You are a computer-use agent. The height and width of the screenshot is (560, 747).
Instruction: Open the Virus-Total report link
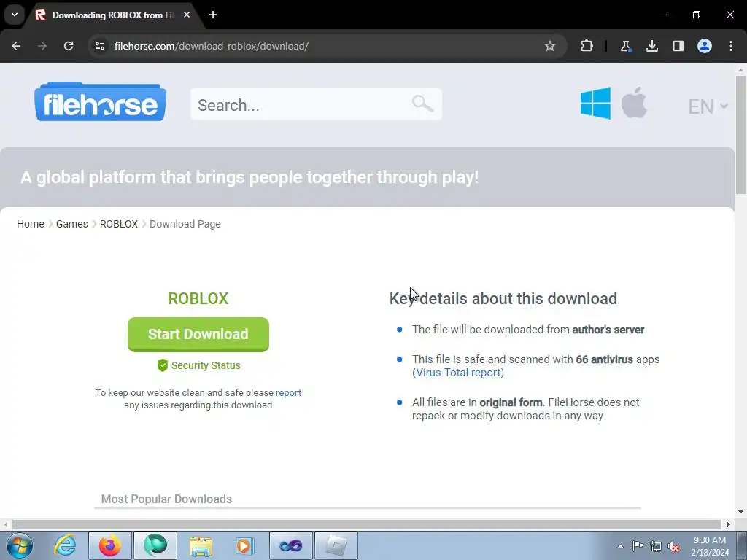(x=458, y=373)
